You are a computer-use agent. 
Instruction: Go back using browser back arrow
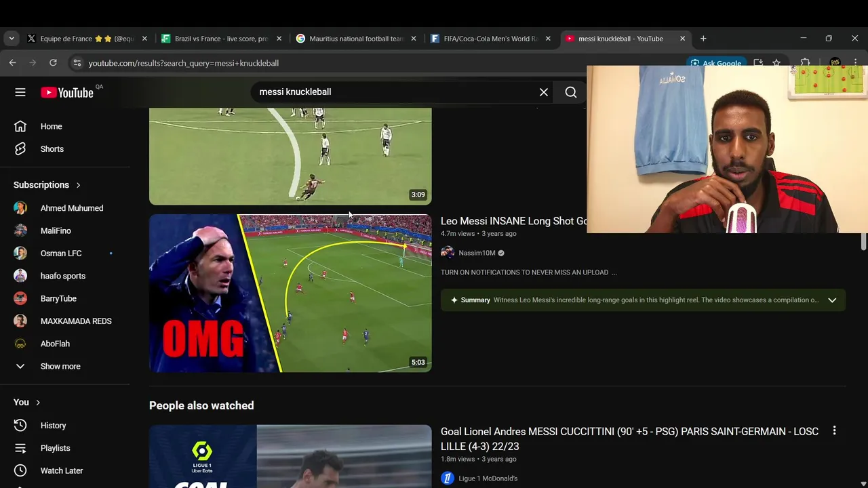[12, 62]
